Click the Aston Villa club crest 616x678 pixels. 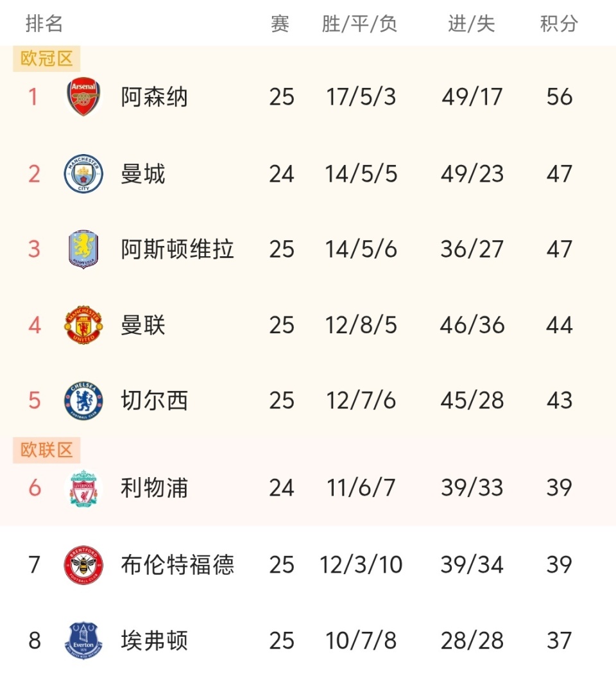point(83,249)
